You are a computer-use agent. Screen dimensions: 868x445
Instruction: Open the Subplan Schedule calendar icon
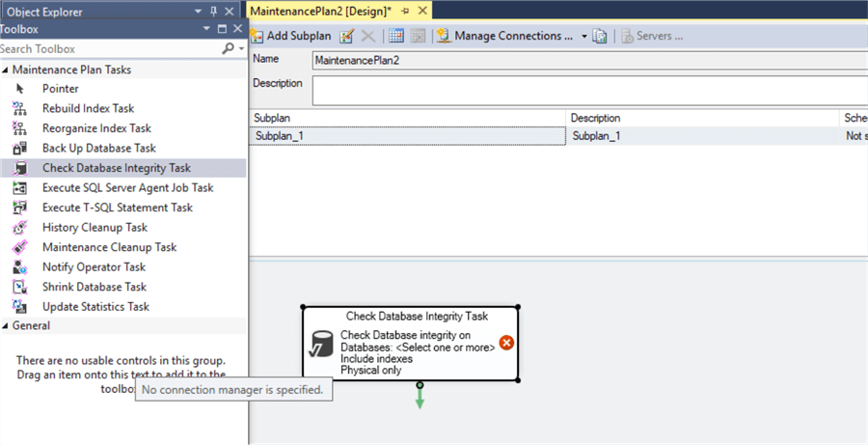(395, 36)
